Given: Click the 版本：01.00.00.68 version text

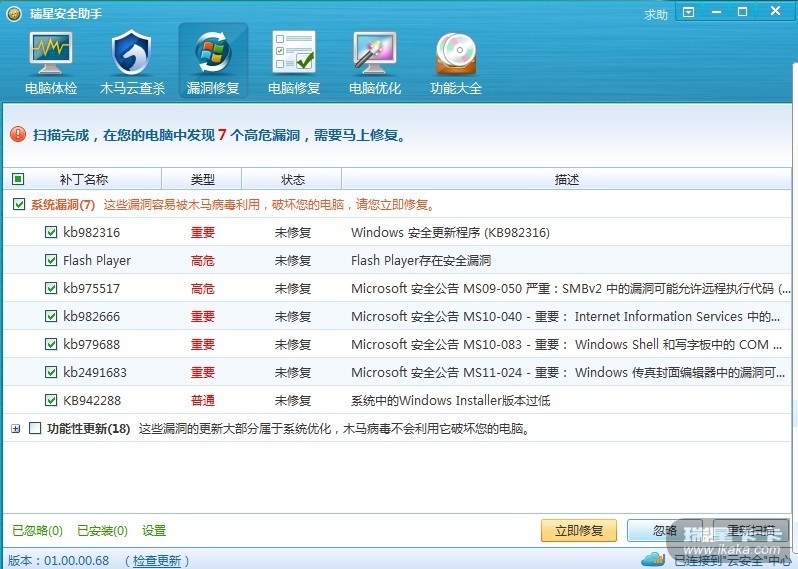Looking at the screenshot, I should (59, 561).
